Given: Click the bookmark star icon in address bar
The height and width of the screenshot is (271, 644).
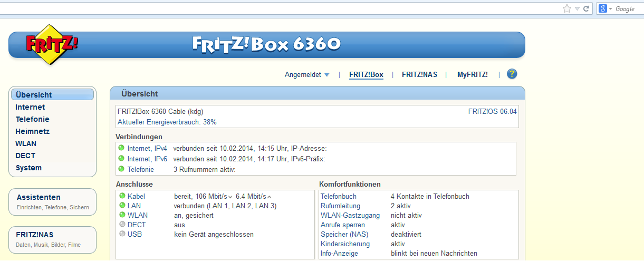Looking at the screenshot, I should tap(566, 8).
